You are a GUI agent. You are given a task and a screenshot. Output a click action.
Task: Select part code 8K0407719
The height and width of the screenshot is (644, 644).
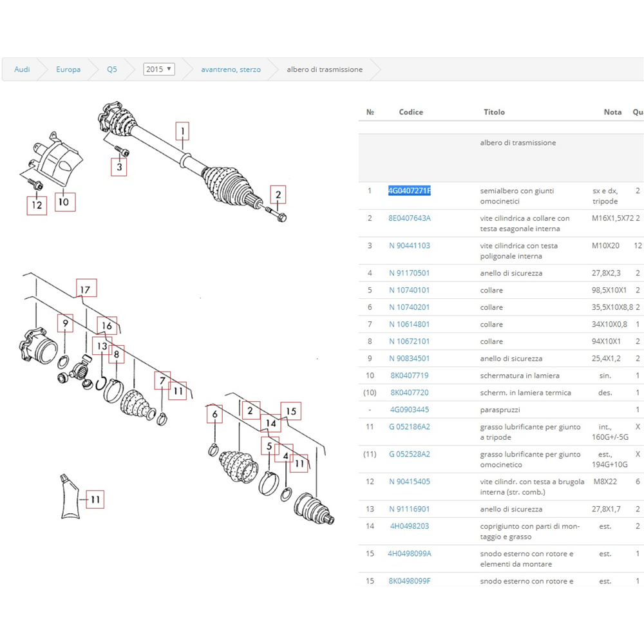410,375
